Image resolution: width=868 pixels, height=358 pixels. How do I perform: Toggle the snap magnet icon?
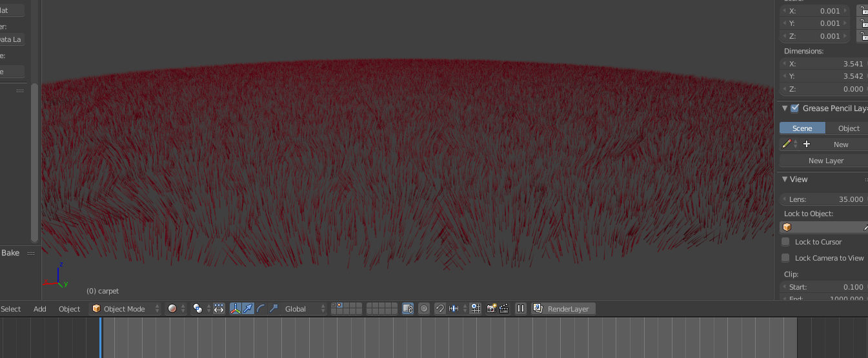(x=440, y=309)
